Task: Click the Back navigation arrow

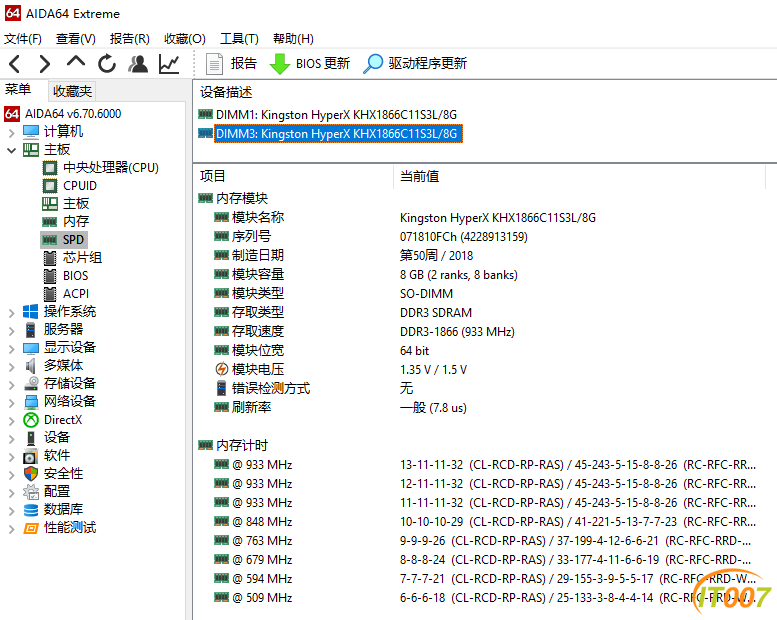Action: click(14, 64)
